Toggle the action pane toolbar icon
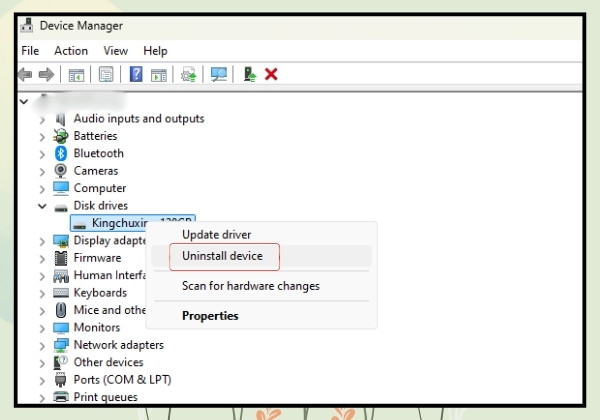 point(159,75)
